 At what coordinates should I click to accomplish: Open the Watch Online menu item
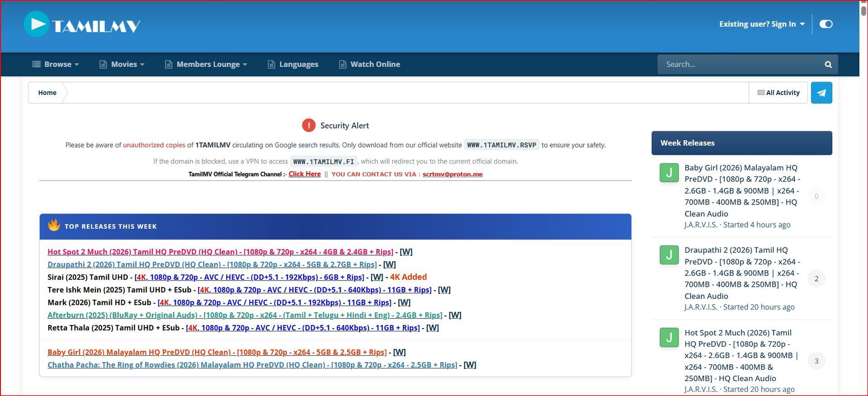(x=370, y=64)
